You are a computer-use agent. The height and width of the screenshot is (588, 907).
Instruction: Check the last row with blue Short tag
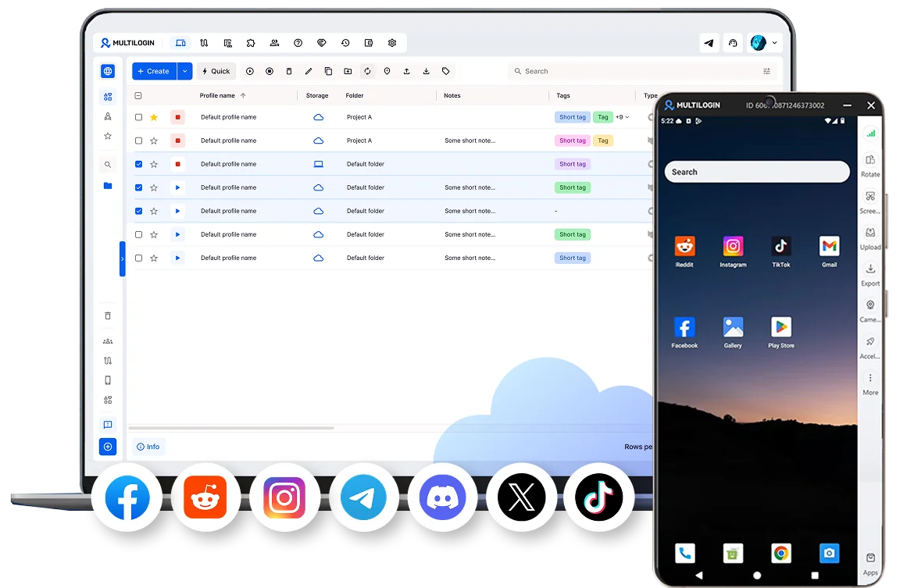138,258
